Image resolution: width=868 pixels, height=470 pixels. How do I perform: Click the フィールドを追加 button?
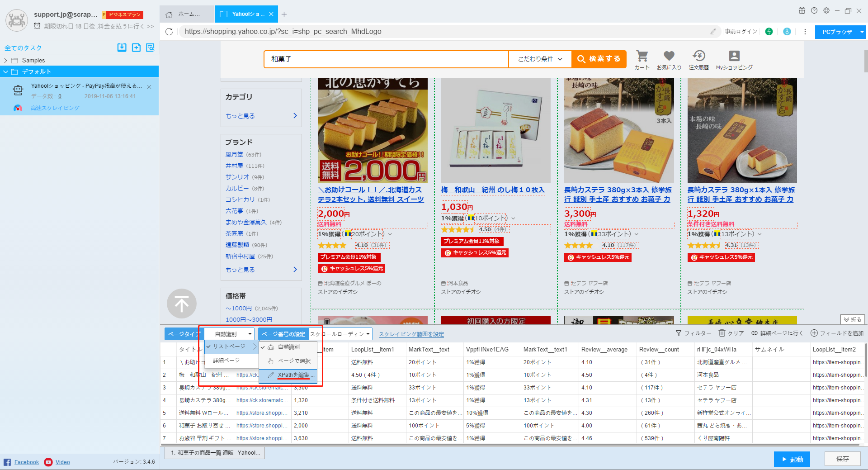tap(837, 333)
